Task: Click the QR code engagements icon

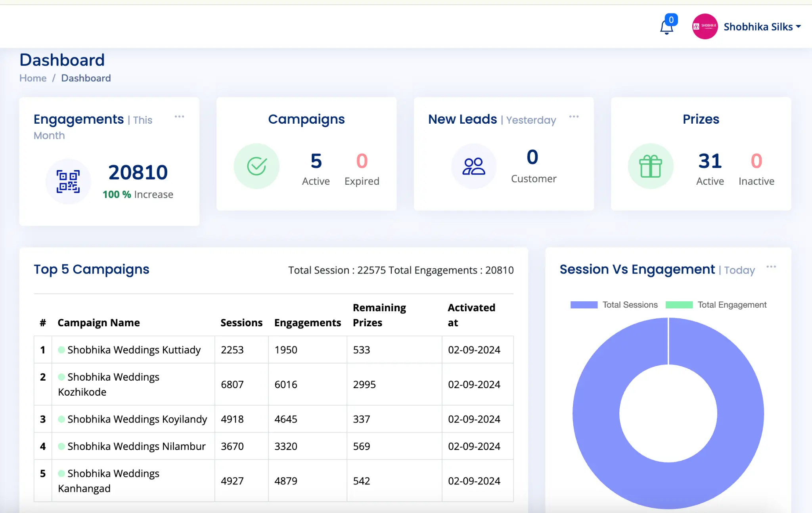Action: [x=68, y=182]
